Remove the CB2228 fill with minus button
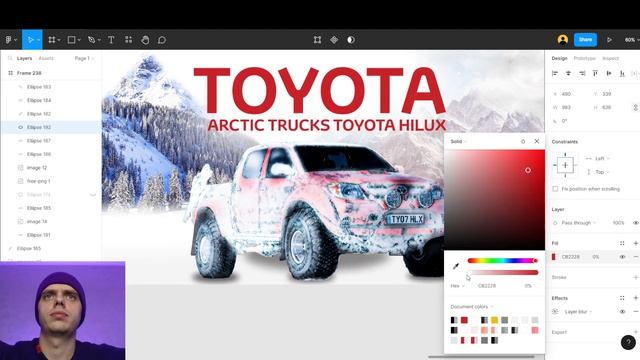The height and width of the screenshot is (360, 640). (x=636, y=257)
